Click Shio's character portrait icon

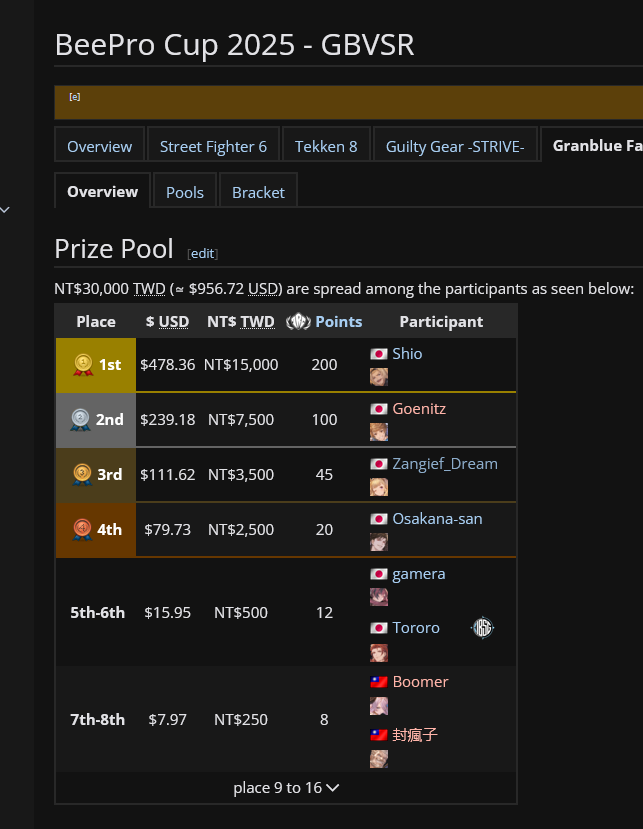379,377
